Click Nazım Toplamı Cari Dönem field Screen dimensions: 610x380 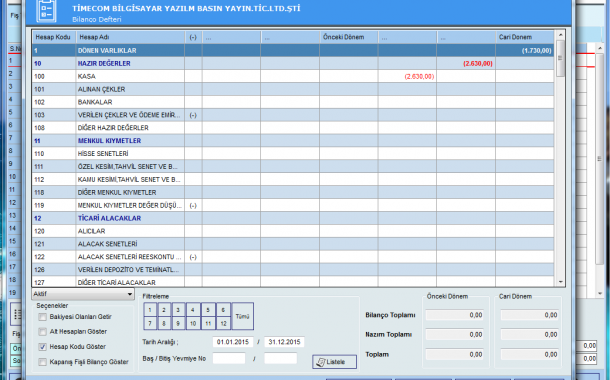click(x=529, y=334)
